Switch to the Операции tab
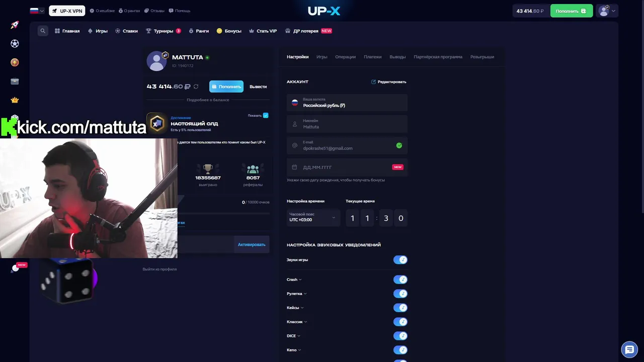 [x=345, y=57]
